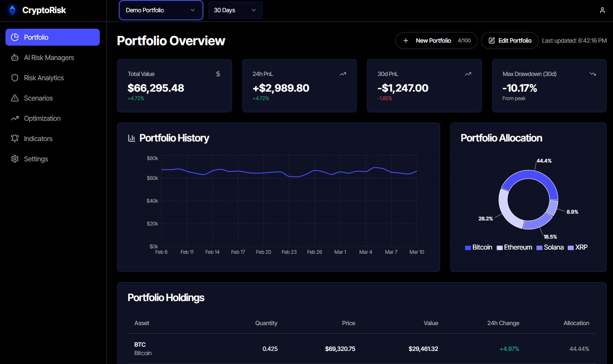Select the Portfolio pie chart icon in sidebar
This screenshot has height=364, width=613.
pos(15,37)
